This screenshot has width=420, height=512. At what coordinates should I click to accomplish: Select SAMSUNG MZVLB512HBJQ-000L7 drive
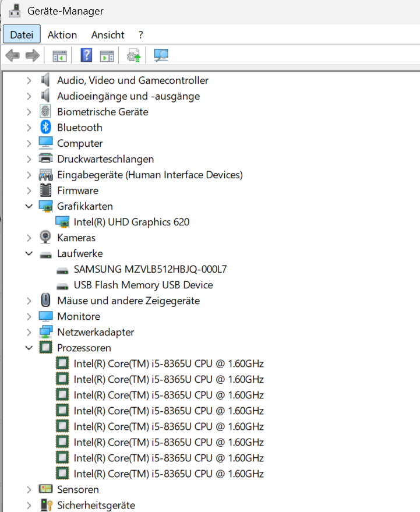coord(150,269)
